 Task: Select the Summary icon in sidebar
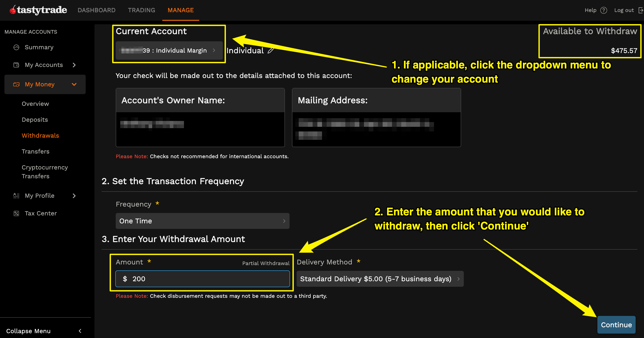(x=16, y=47)
